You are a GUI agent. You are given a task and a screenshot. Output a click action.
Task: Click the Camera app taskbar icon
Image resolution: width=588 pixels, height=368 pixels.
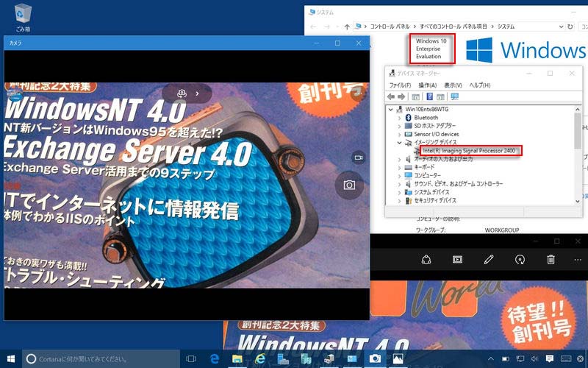375,359
